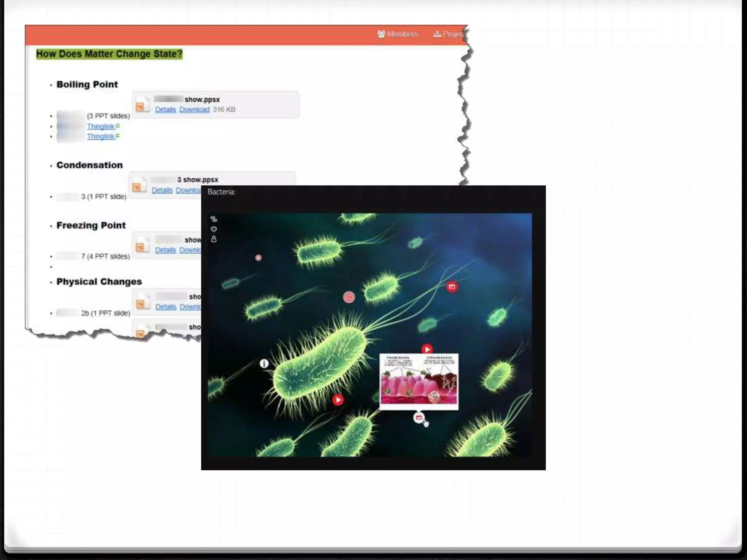The height and width of the screenshot is (560, 747).
Task: Open the Projects menu item
Action: 449,34
